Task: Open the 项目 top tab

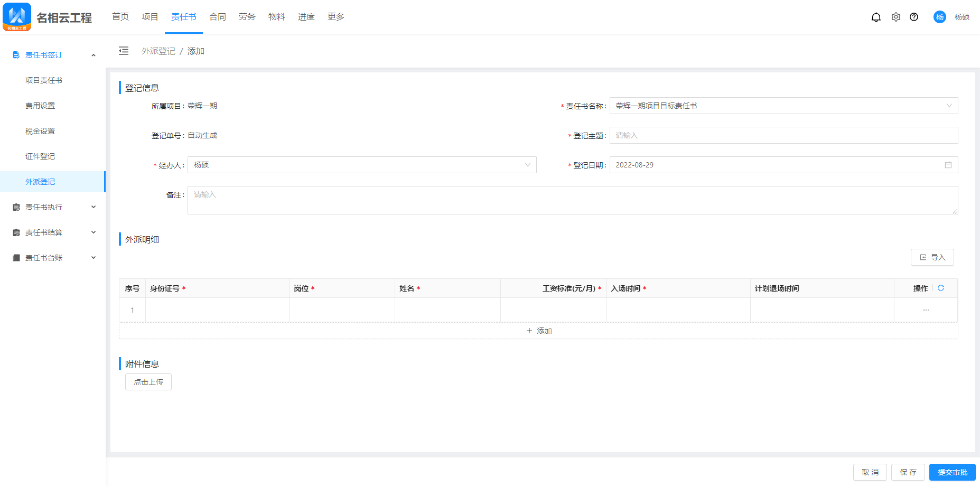Action: click(150, 17)
